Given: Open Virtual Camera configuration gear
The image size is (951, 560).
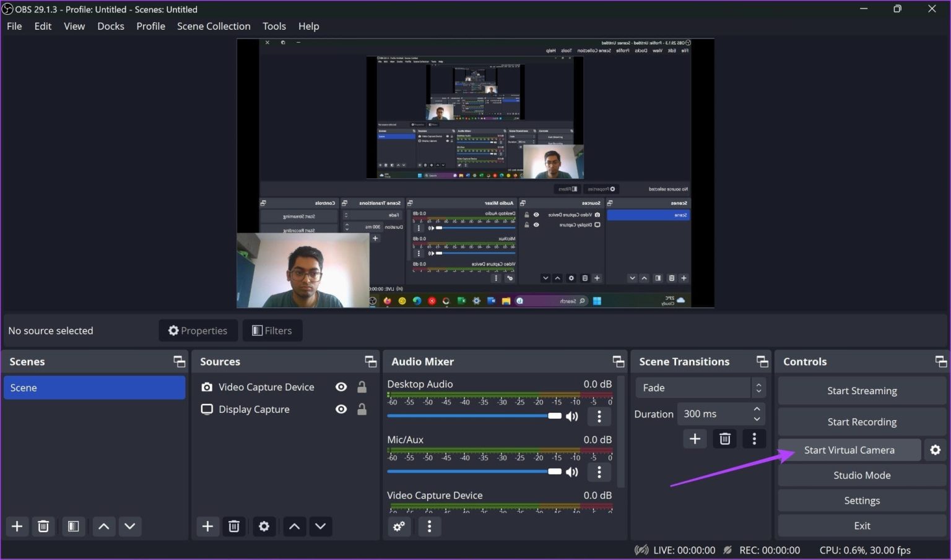Looking at the screenshot, I should (x=935, y=450).
